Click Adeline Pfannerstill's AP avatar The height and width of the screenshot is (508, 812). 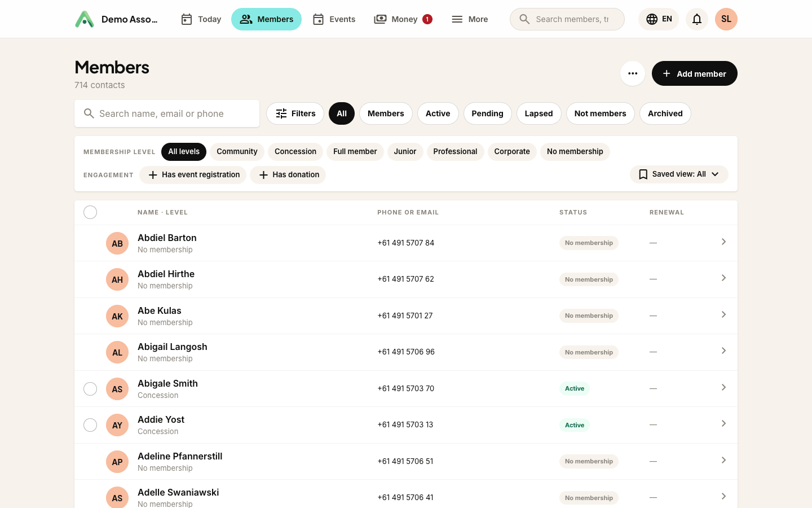pyautogui.click(x=117, y=462)
